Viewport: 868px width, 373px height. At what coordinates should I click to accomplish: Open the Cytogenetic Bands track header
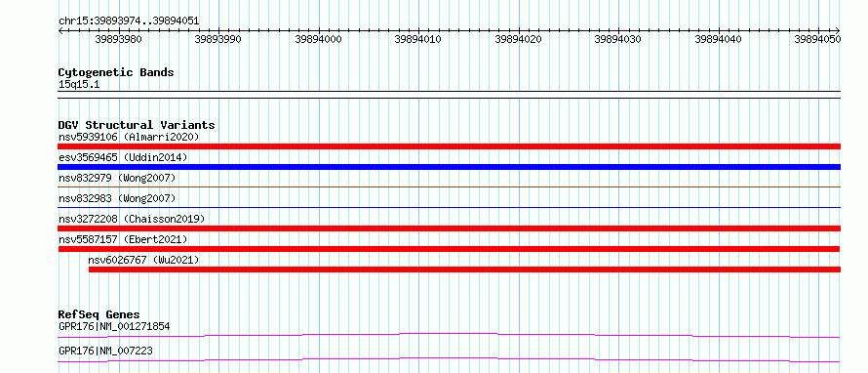coord(116,72)
